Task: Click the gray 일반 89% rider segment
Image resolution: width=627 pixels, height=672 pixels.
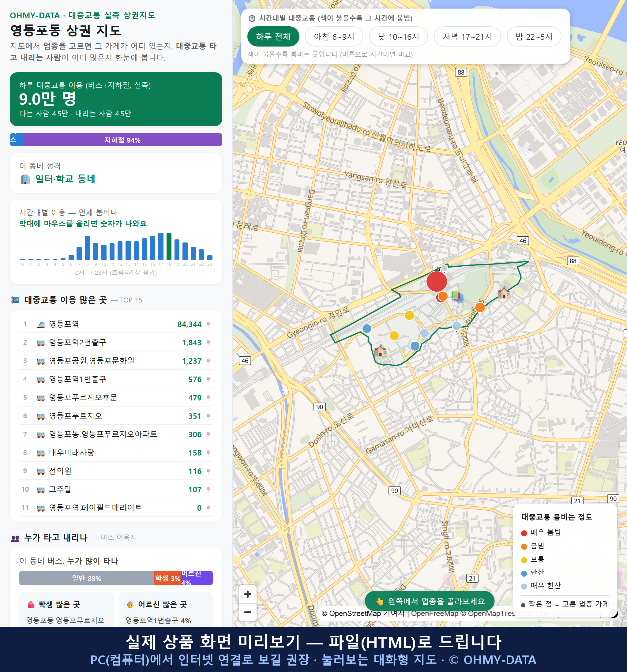Action: (x=87, y=578)
